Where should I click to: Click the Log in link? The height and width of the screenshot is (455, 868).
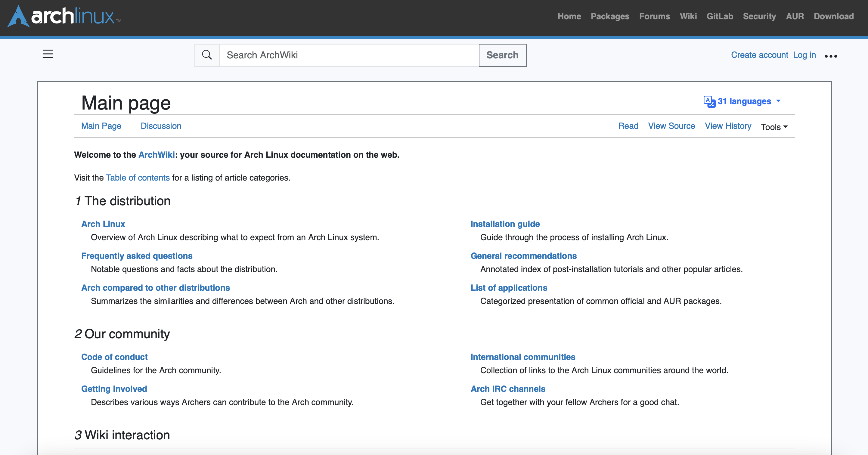click(804, 55)
